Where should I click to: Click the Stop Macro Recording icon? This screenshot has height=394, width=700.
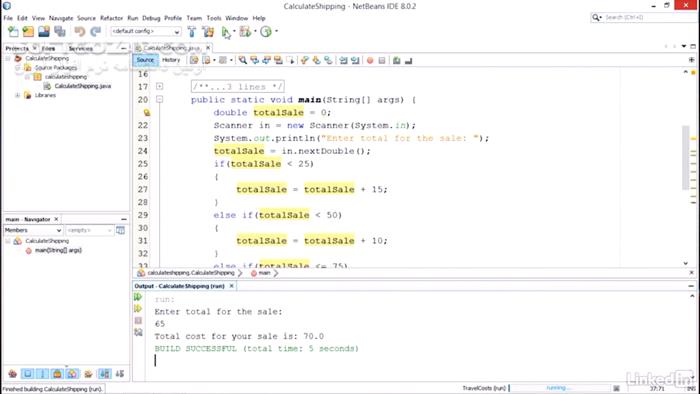(382, 60)
